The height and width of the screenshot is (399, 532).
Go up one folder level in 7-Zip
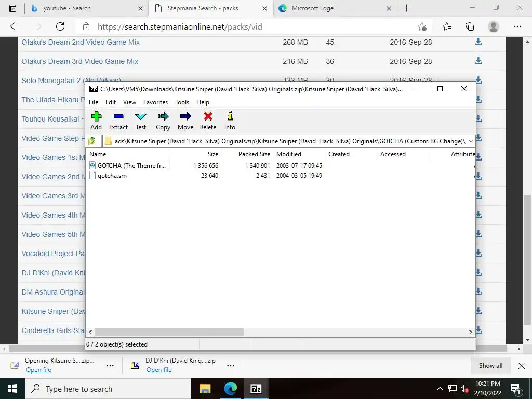coord(92,141)
